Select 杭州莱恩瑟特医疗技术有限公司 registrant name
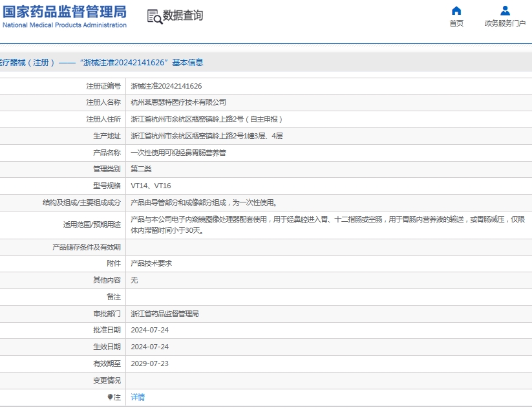 [x=178, y=102]
